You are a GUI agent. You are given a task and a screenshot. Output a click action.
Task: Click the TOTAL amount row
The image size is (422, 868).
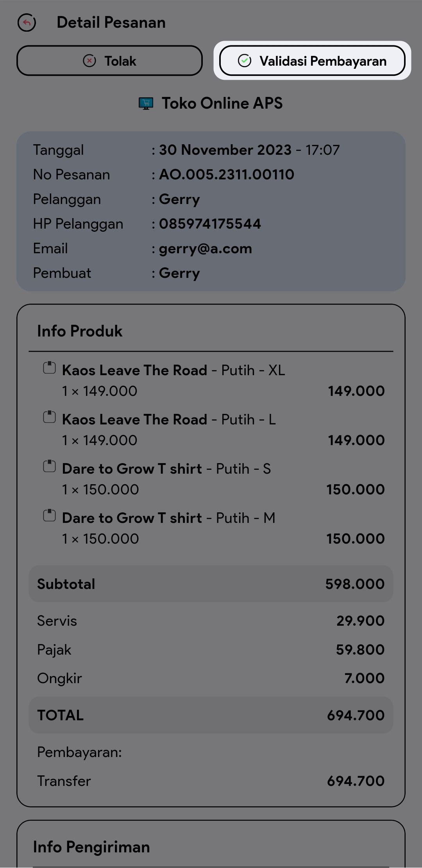point(211,715)
